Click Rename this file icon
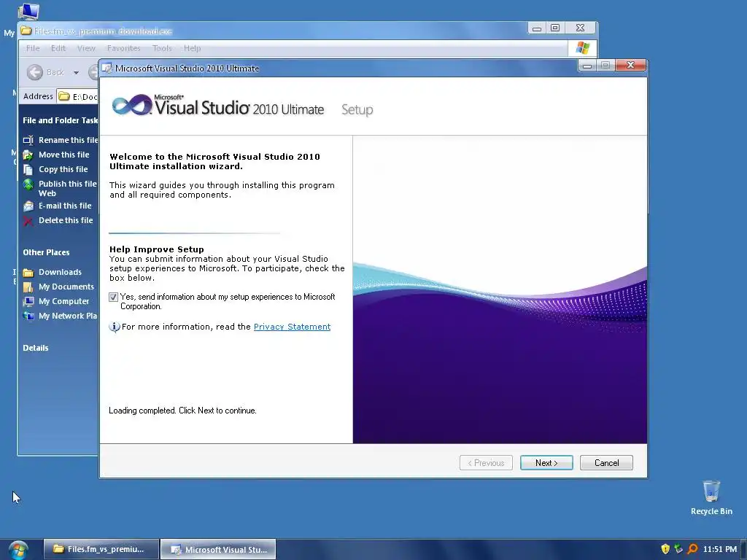Image resolution: width=747 pixels, height=560 pixels. coord(28,140)
